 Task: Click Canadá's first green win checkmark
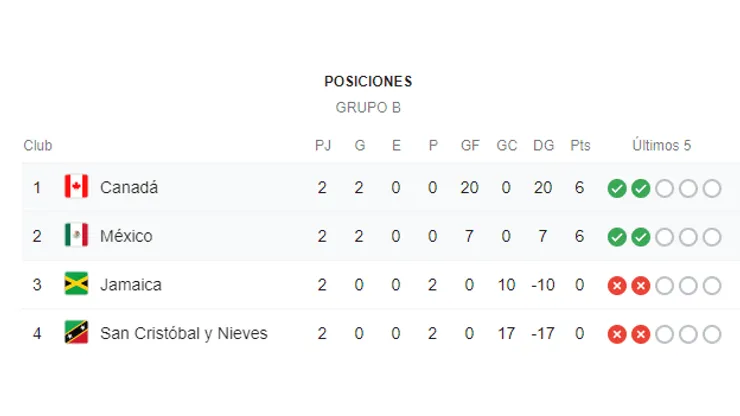click(x=617, y=188)
